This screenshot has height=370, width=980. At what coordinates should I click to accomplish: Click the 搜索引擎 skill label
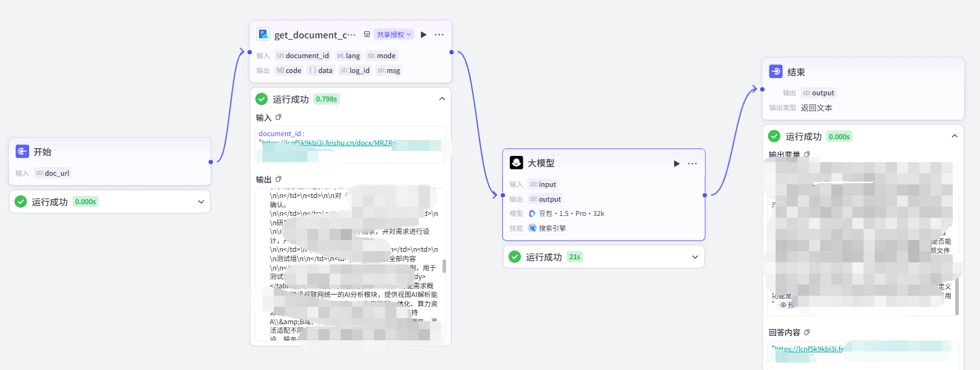[x=553, y=228]
